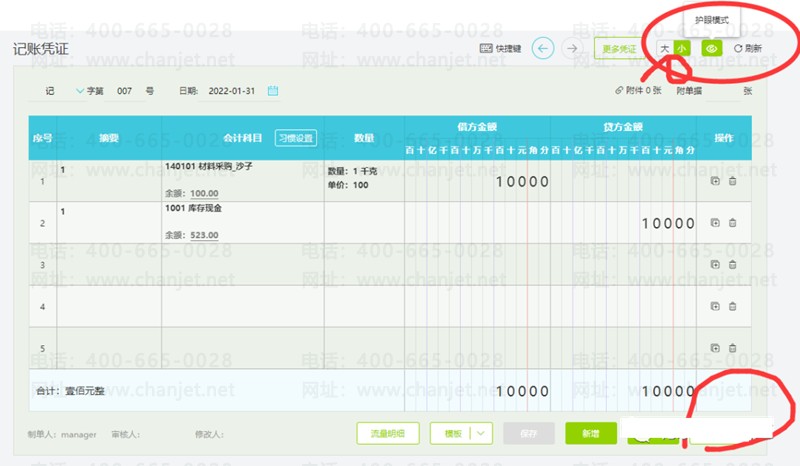This screenshot has height=466, width=800.
Task: Click the empty account cell in row 3
Action: (243, 265)
